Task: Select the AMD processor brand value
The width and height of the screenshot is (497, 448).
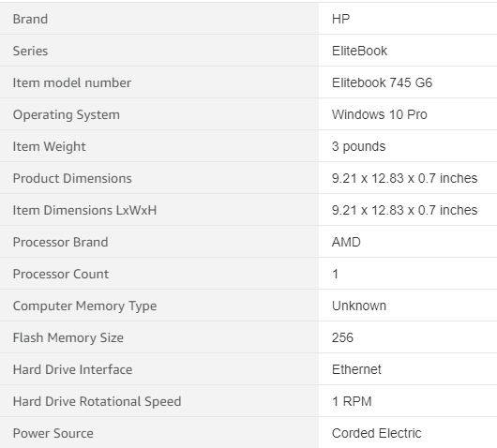Action: (346, 242)
